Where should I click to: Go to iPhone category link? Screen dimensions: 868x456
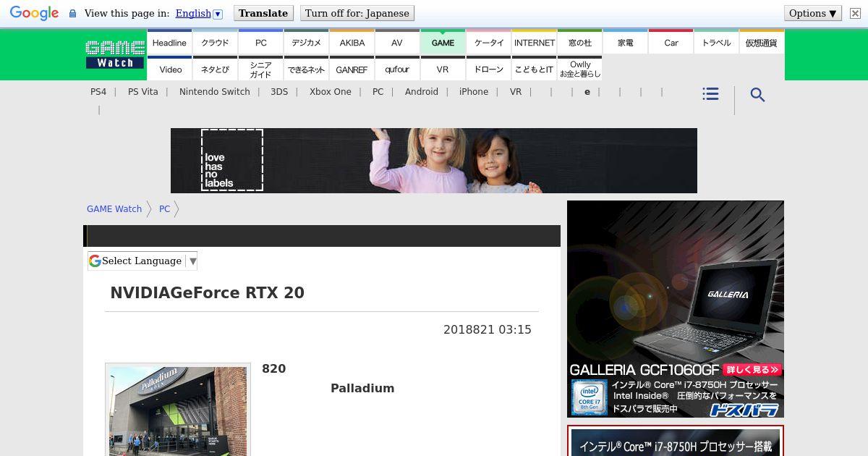tap(474, 92)
